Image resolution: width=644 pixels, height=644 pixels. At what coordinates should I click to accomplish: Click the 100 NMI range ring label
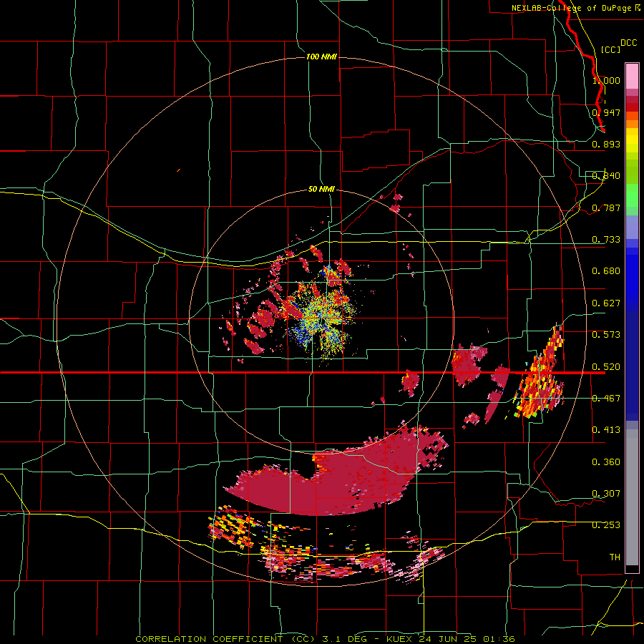pos(321,57)
